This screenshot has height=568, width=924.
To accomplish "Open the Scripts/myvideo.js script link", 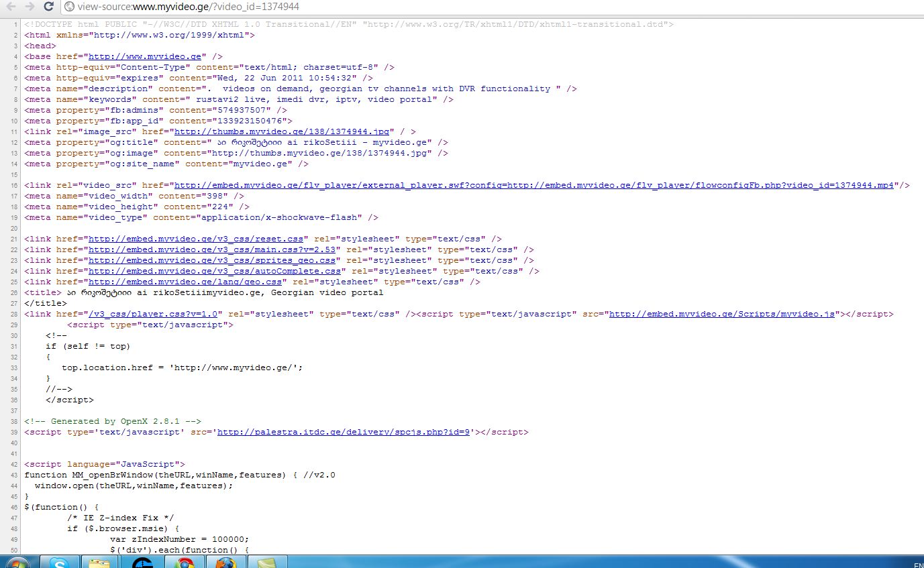I will pos(721,314).
